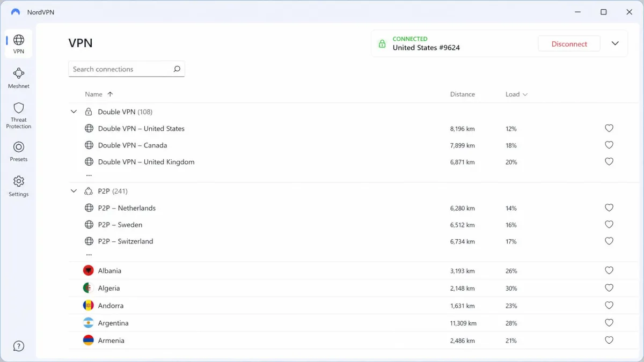Open the Presets sidebar section
The image size is (644, 362).
tap(19, 151)
